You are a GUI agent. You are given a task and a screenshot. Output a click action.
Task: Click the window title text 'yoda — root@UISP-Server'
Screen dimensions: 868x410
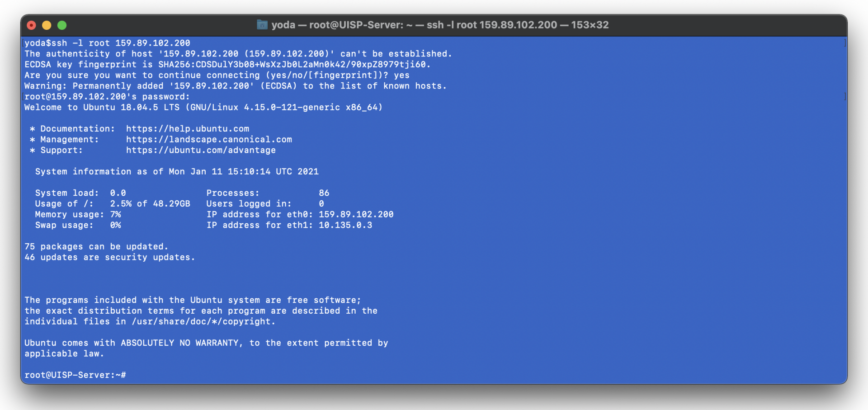point(337,25)
